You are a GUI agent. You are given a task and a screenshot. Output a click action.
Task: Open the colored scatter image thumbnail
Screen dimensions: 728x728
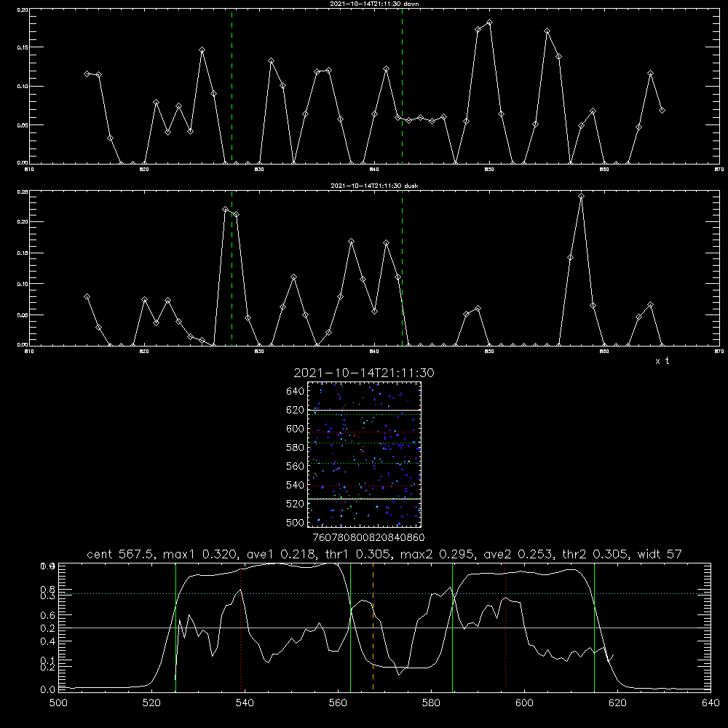pos(364,454)
